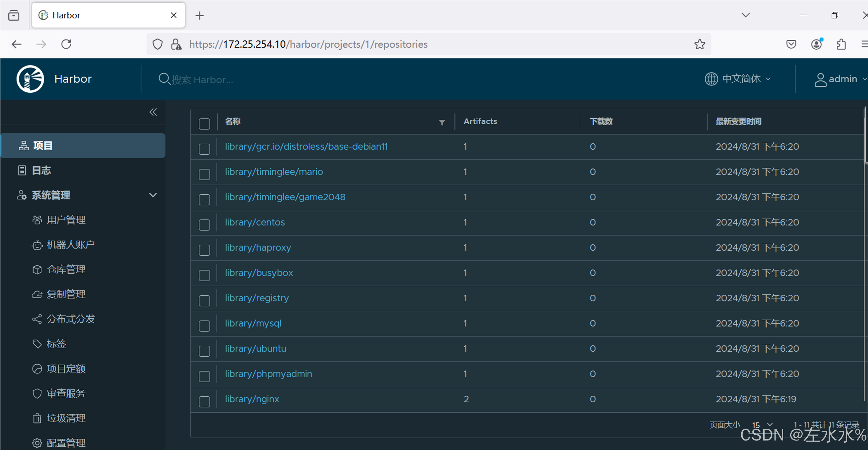Open library/mysql repository link
The image size is (868, 450).
tap(253, 323)
